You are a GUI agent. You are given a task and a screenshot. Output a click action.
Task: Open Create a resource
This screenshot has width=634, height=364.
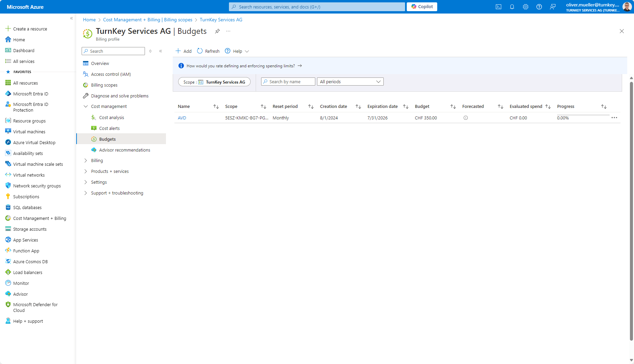tap(26, 29)
